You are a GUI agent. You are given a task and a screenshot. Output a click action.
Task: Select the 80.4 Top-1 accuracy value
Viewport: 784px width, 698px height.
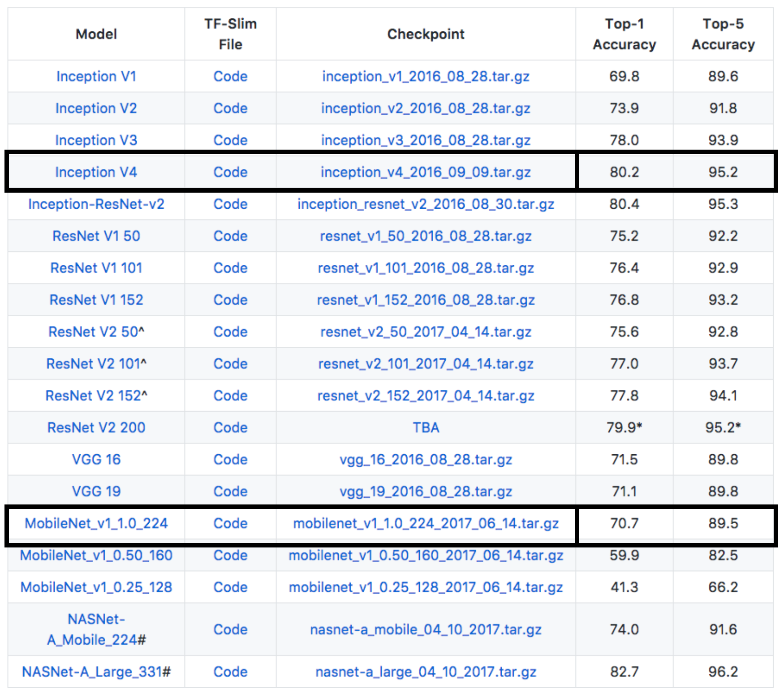pos(625,204)
